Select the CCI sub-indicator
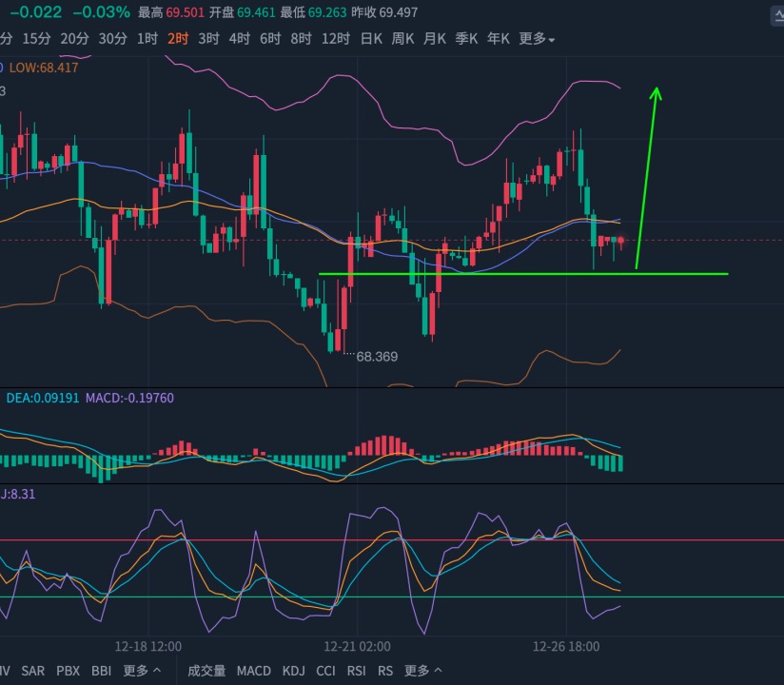This screenshot has width=784, height=685. (x=326, y=671)
